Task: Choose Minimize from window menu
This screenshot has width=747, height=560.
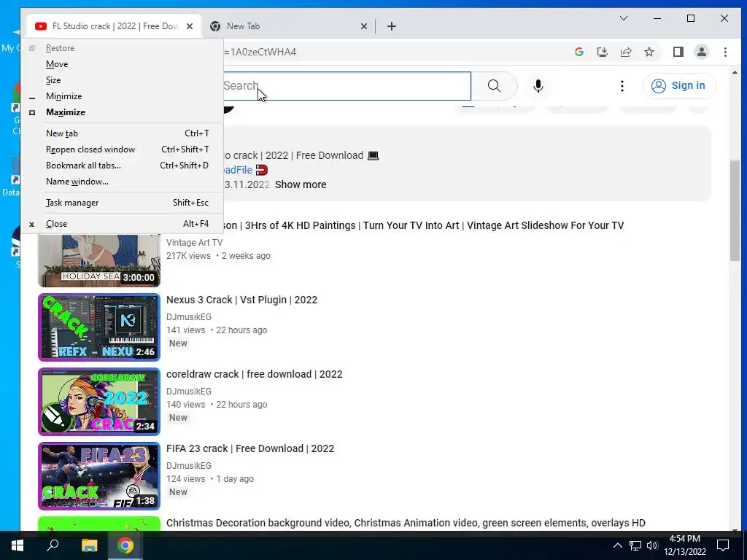Action: [x=122, y=96]
